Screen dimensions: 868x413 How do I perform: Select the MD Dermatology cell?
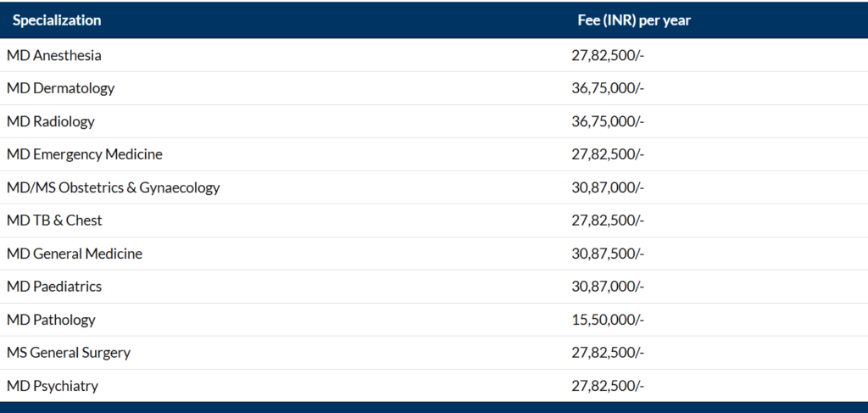[60, 88]
